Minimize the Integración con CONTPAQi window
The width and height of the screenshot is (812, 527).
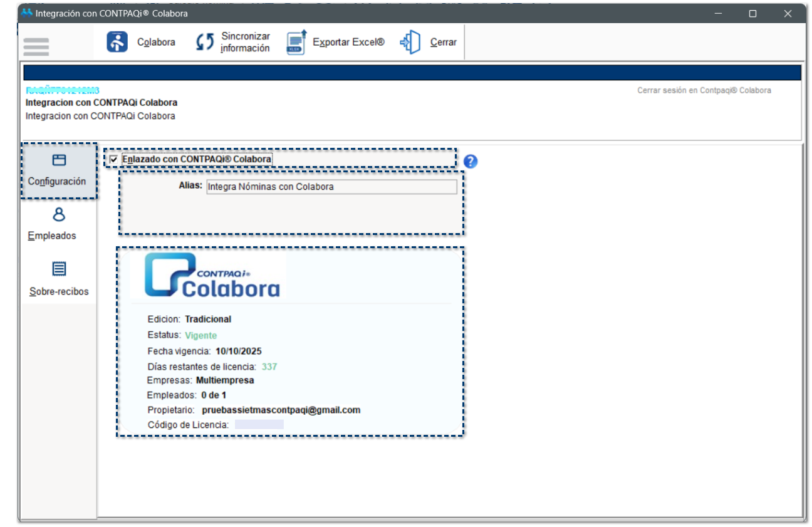pos(718,13)
